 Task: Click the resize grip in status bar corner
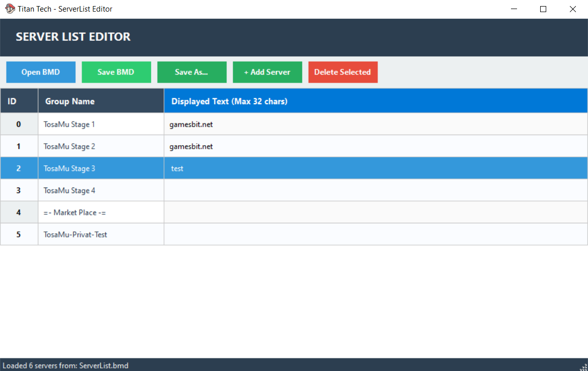click(x=583, y=366)
